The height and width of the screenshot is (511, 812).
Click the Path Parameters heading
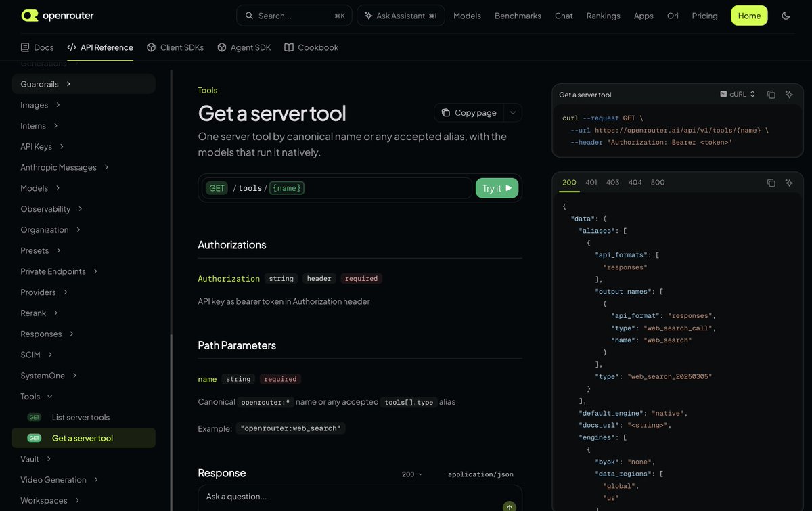[x=237, y=345]
